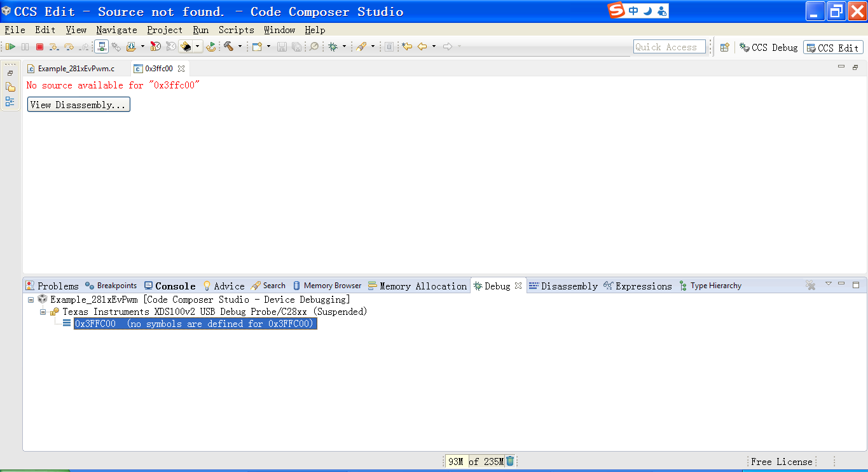This screenshot has height=472, width=868.
Task: Open the Run menu
Action: pos(201,30)
